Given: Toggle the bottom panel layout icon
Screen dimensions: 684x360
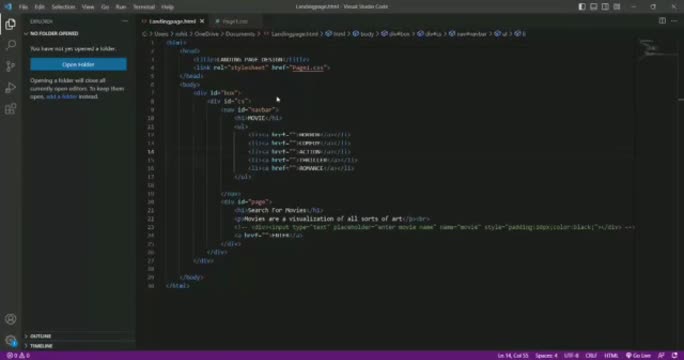Looking at the screenshot, I should [594, 7].
